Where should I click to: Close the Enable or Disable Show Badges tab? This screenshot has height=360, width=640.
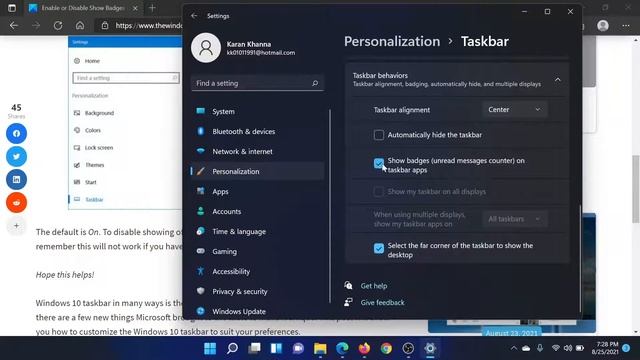(x=135, y=8)
